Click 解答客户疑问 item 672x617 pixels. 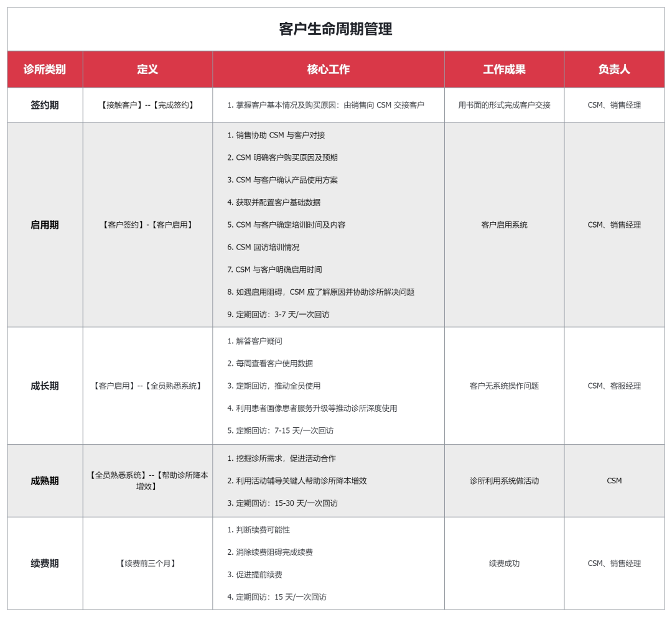pyautogui.click(x=254, y=341)
